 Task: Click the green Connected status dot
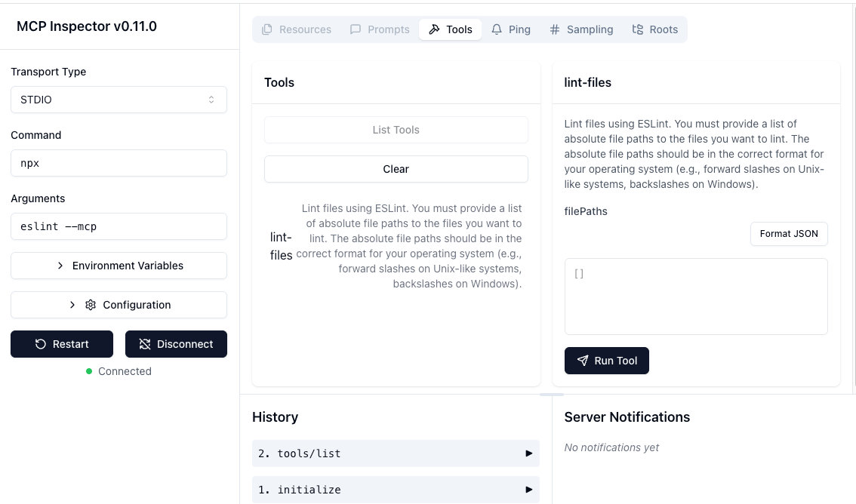click(89, 371)
